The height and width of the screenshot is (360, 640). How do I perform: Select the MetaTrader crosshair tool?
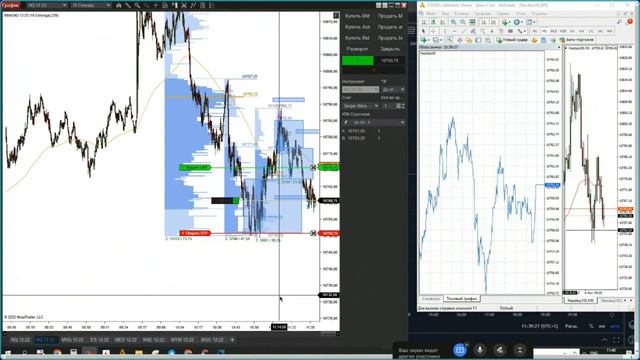point(433,31)
